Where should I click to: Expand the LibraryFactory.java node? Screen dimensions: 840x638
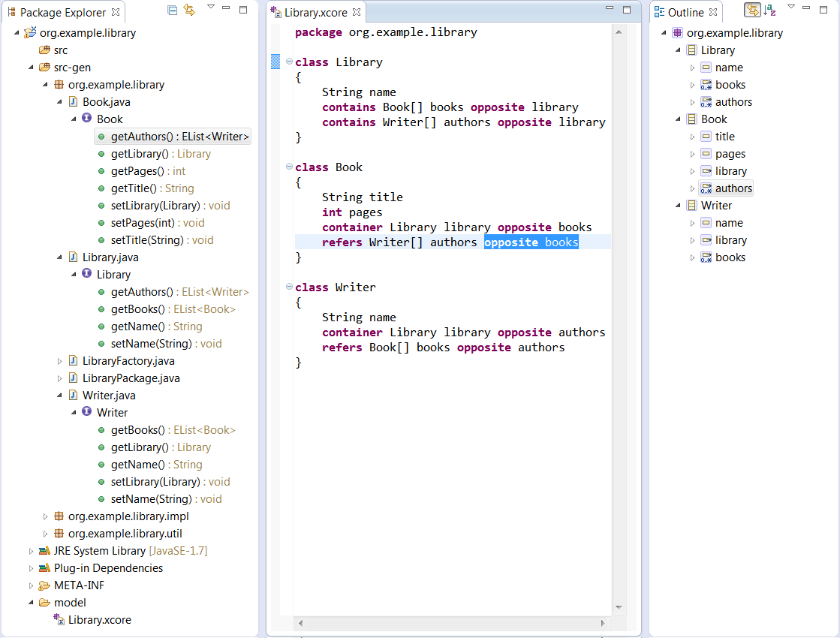coord(60,361)
